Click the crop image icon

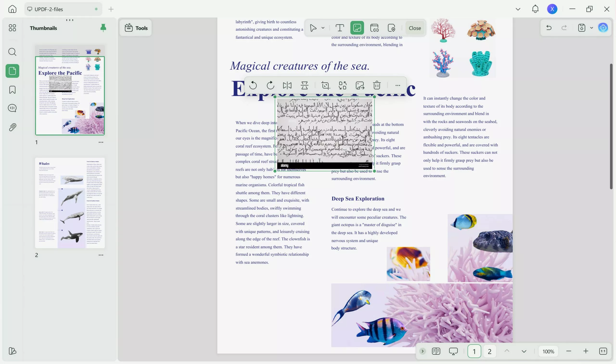(326, 85)
